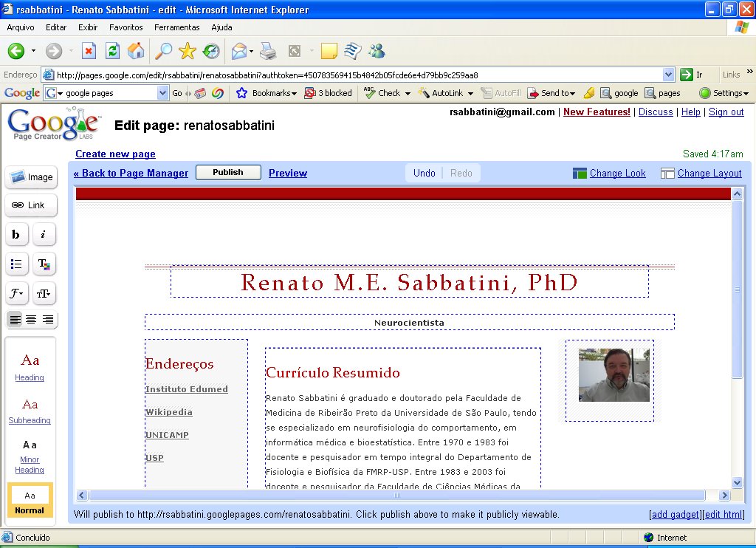Align text left

coord(15,319)
